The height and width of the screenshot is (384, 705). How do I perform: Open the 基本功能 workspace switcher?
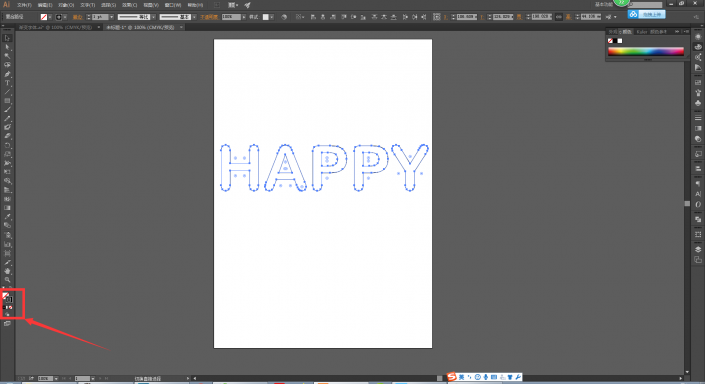(x=603, y=4)
